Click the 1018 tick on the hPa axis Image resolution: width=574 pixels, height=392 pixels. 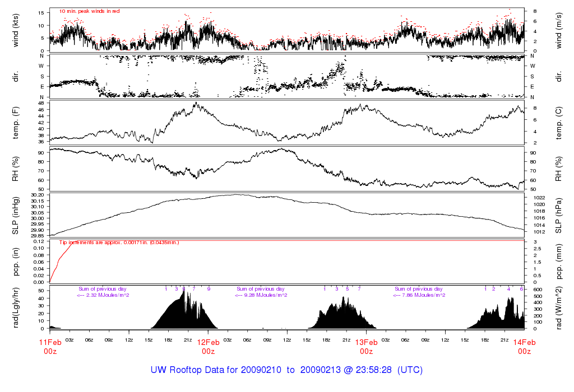point(540,211)
